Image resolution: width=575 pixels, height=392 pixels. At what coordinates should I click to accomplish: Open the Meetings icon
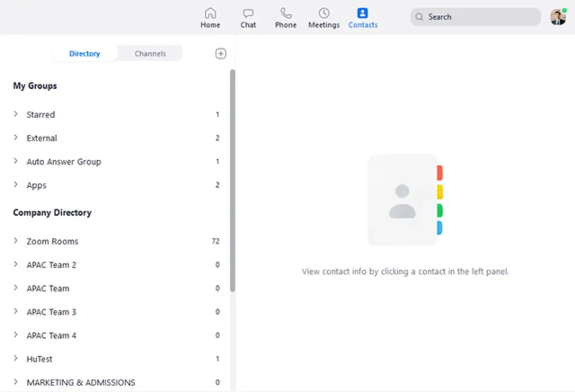click(323, 17)
